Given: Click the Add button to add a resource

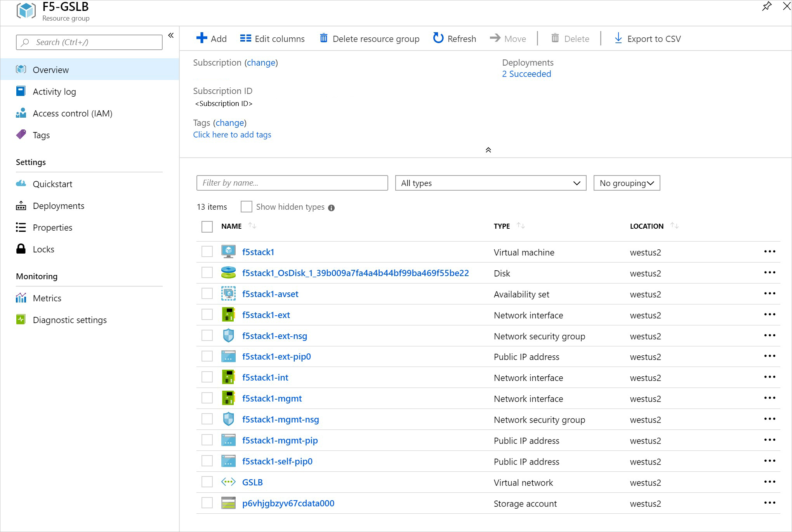Looking at the screenshot, I should tap(212, 38).
